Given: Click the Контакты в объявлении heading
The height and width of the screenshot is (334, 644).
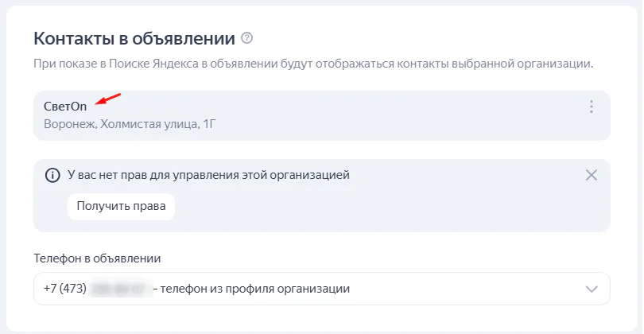Looking at the screenshot, I should (134, 39).
